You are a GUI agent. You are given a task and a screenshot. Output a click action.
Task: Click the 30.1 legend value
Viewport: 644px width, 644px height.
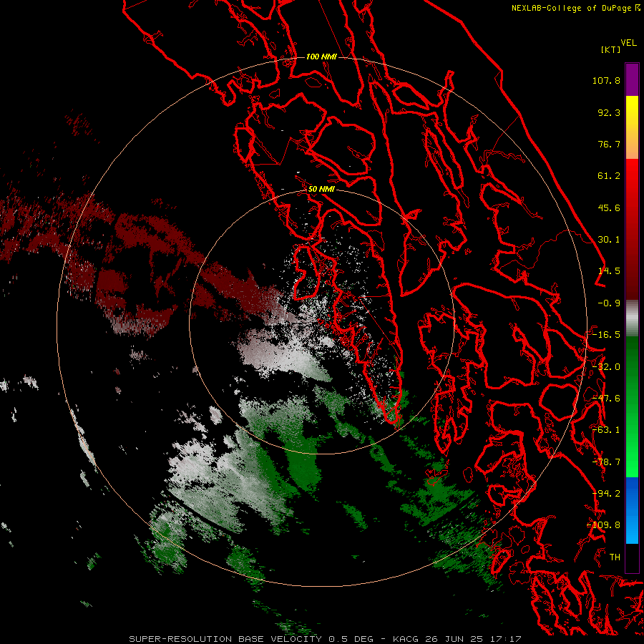pos(609,240)
